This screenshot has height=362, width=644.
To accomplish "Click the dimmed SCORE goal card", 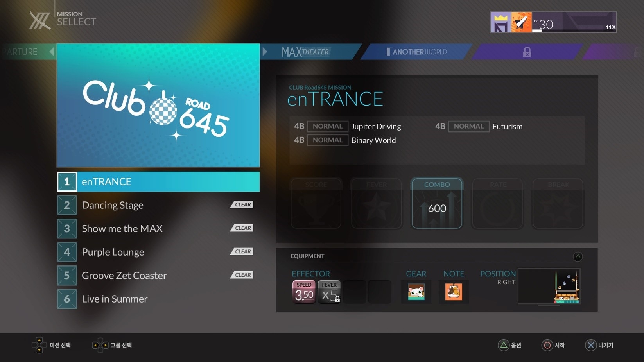I will point(316,203).
